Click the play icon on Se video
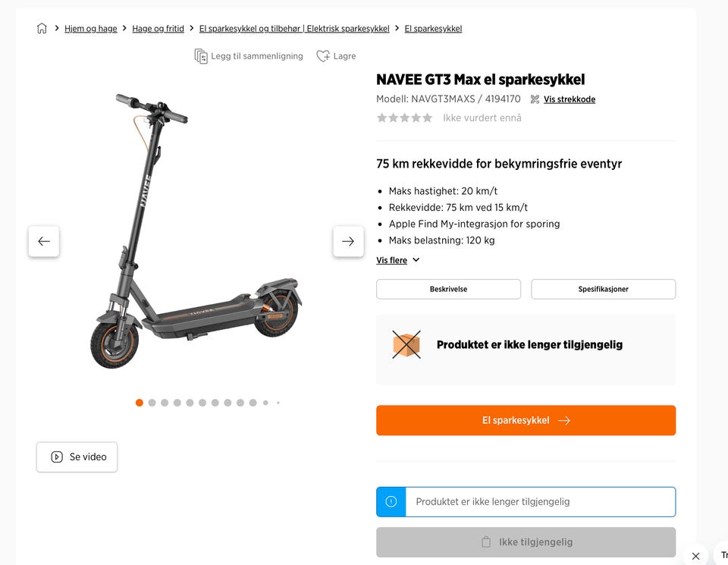Screen dimensions: 728x565 click(x=57, y=457)
